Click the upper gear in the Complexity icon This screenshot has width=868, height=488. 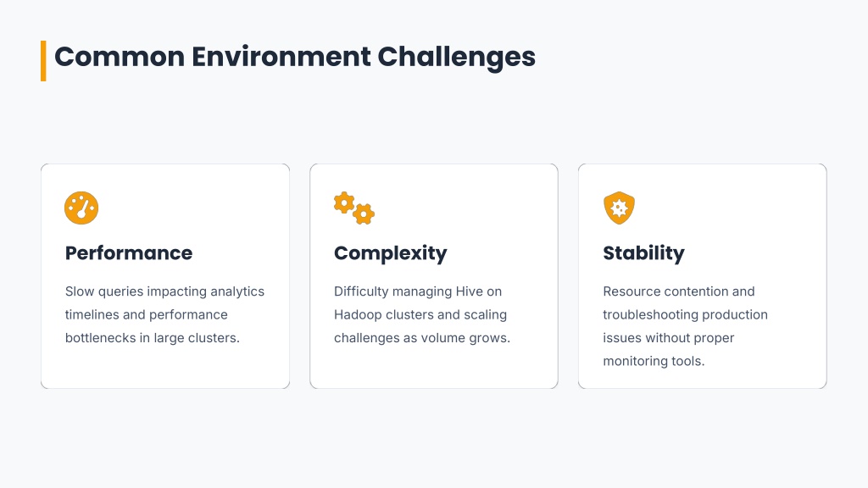(x=344, y=202)
